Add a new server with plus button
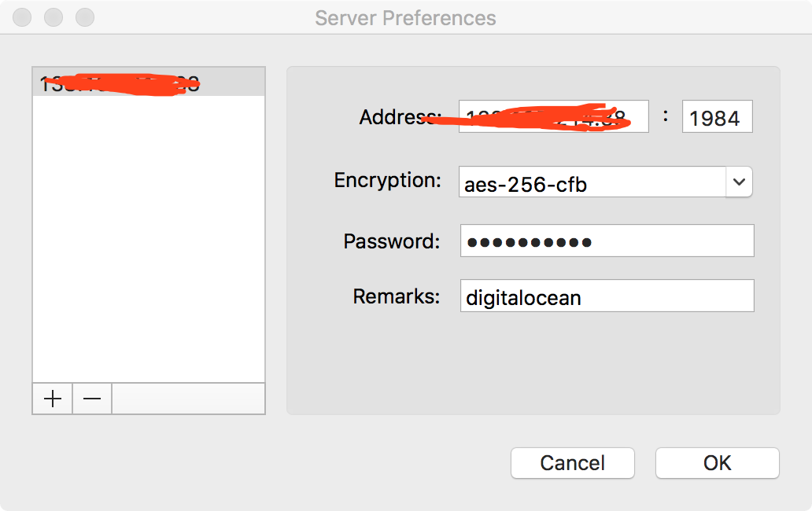 point(52,399)
